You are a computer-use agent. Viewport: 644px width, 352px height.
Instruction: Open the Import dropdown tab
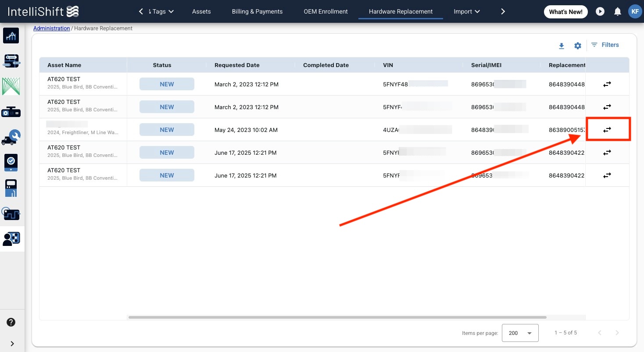tap(467, 11)
